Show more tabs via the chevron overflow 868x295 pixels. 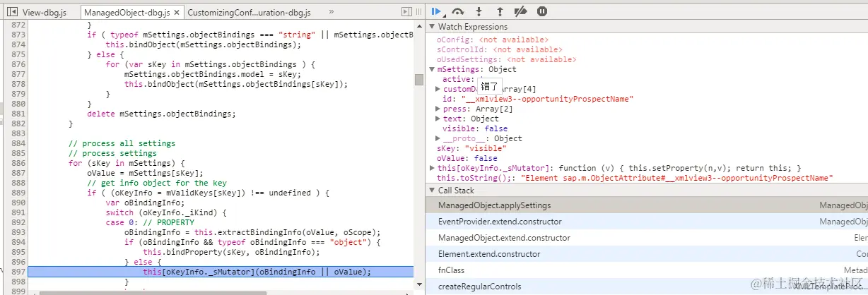click(332, 12)
